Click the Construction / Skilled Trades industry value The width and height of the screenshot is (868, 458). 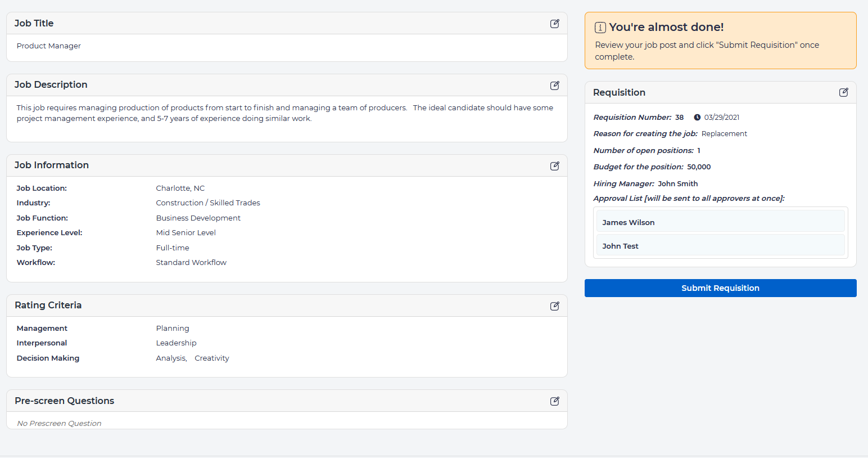208,203
